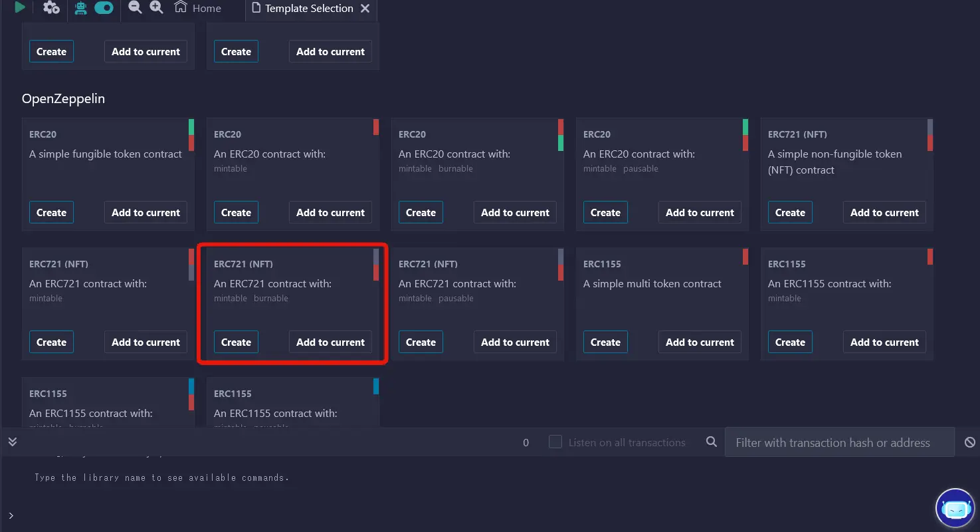Click 'A simple fungible token contract' description
The image size is (980, 532).
(106, 154)
